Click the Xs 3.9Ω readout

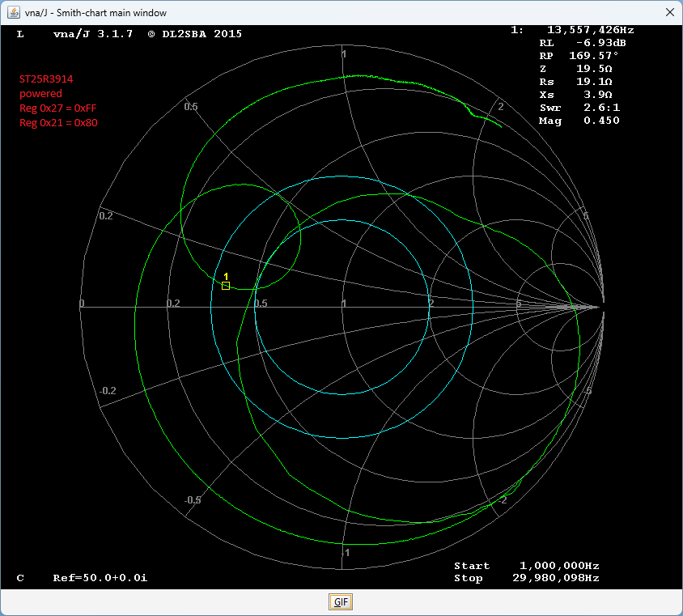tap(576, 95)
